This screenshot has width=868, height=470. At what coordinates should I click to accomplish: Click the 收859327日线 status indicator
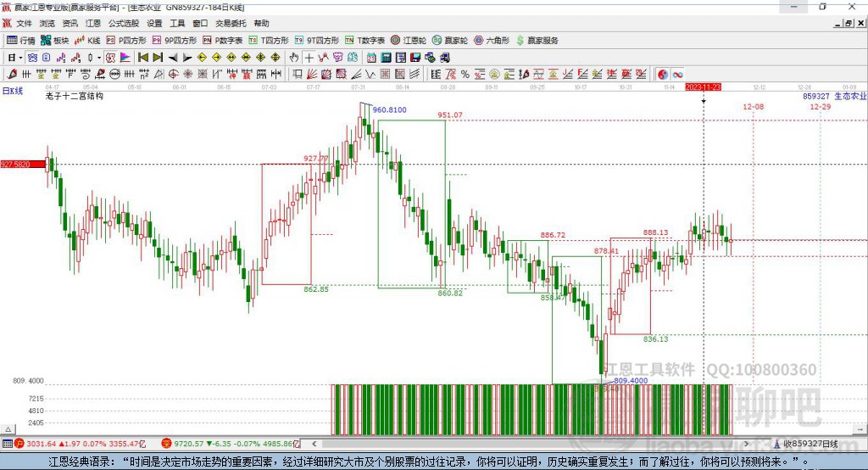click(x=805, y=444)
